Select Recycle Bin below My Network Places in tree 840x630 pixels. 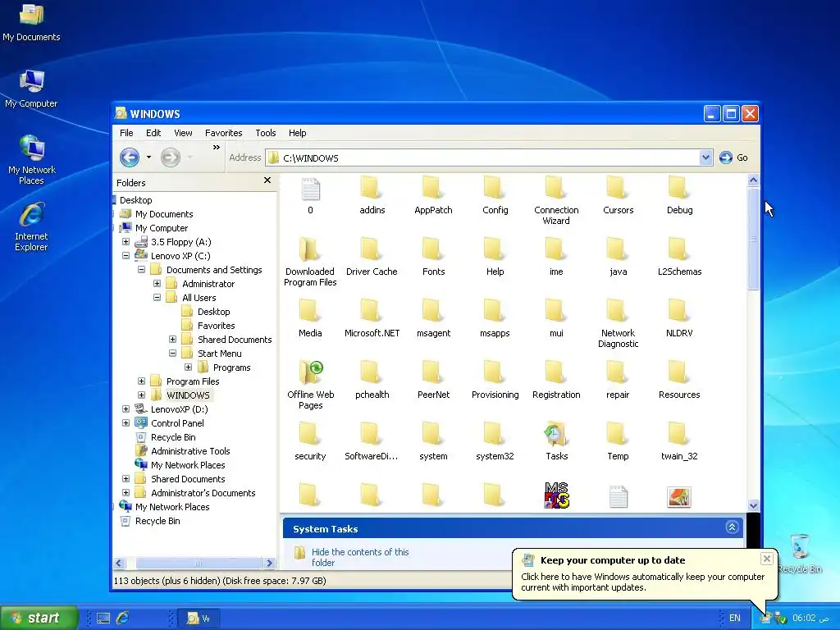pyautogui.click(x=157, y=521)
